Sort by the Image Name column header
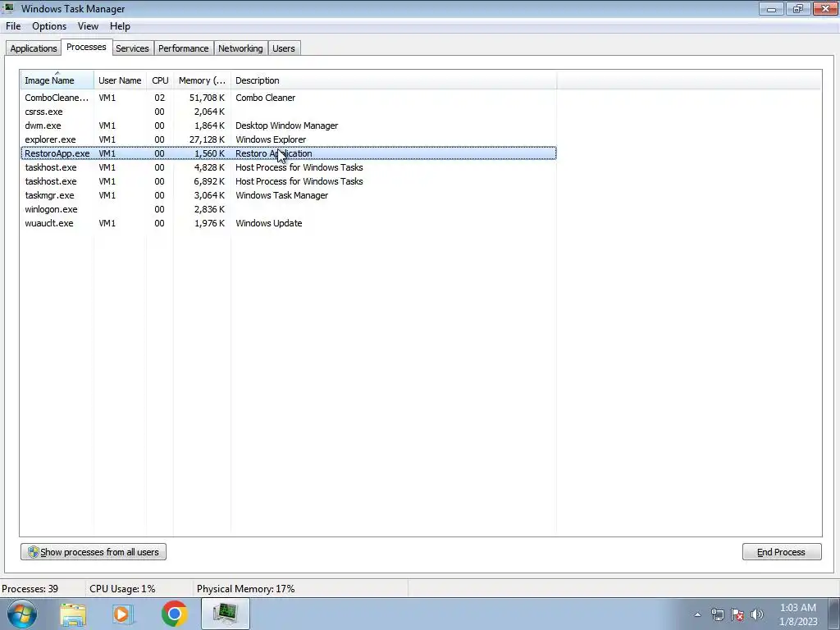This screenshot has width=840, height=630. point(57,80)
